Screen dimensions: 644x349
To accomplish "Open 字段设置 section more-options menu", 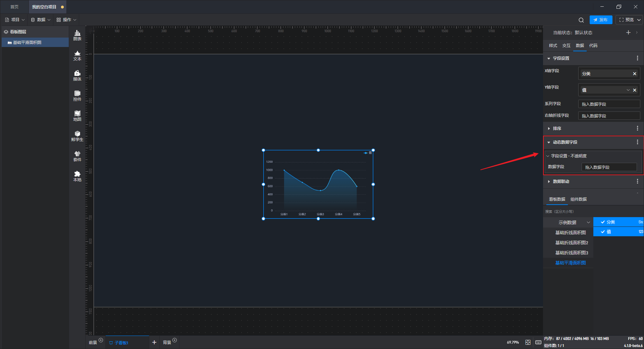I will [x=638, y=58].
